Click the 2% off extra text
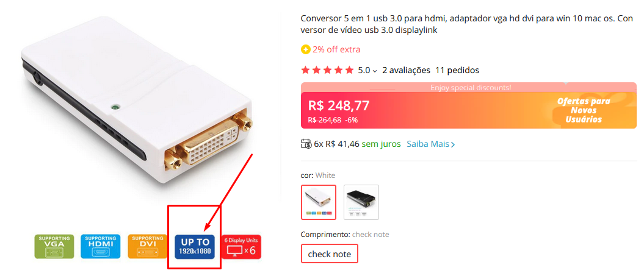 pos(336,49)
